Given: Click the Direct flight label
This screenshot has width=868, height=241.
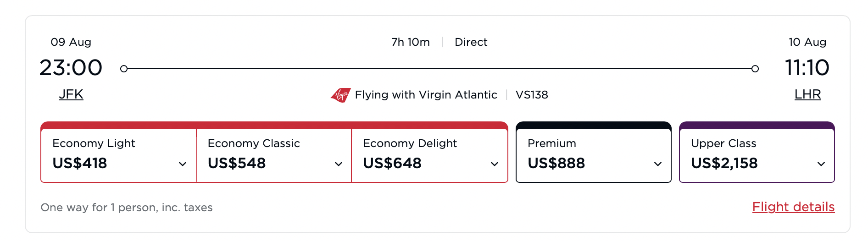Looking at the screenshot, I should [471, 42].
